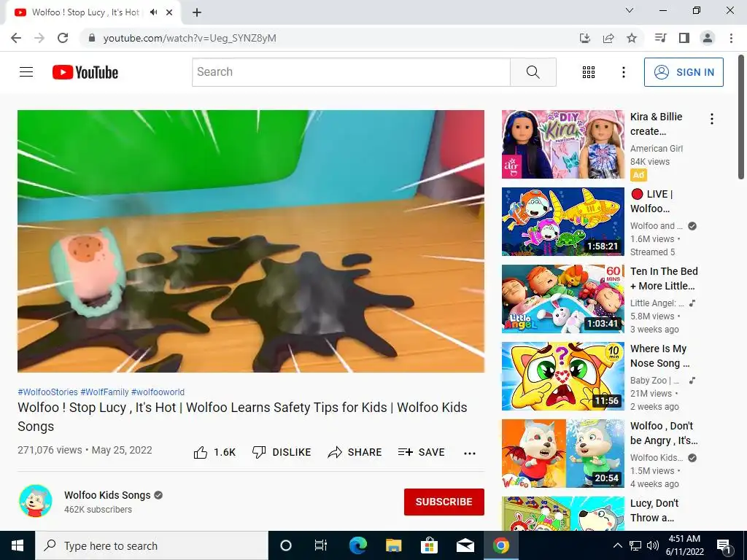Open options for Kira & Billie ad

pos(712,119)
